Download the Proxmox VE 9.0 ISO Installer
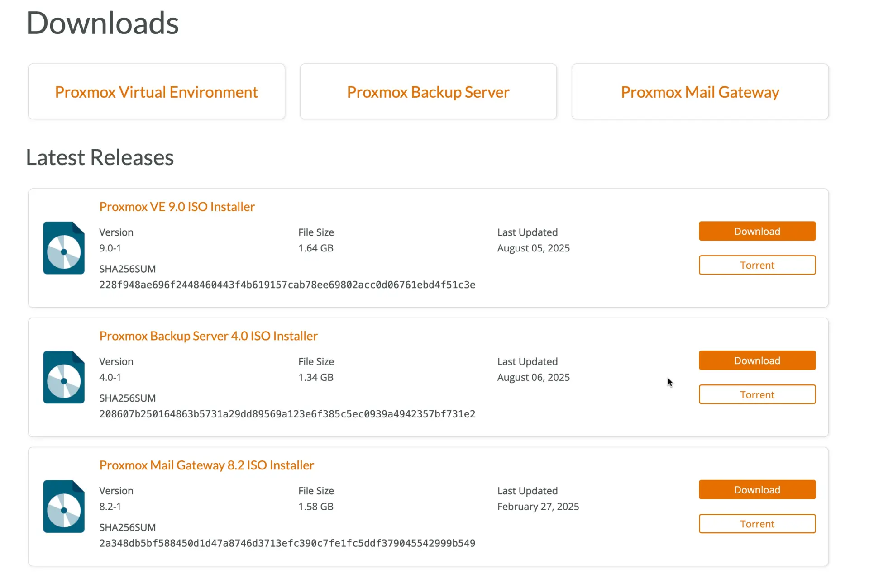 pyautogui.click(x=757, y=231)
